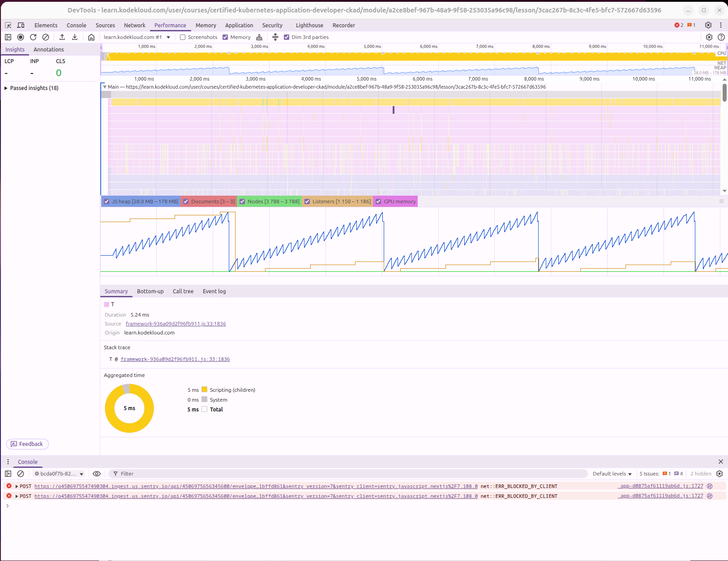Upload a trace profile file
The width and height of the screenshot is (728, 561).
pyautogui.click(x=62, y=37)
